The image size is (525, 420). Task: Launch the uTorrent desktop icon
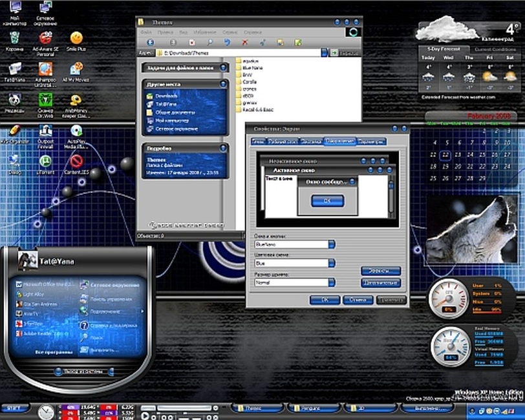tap(45, 164)
